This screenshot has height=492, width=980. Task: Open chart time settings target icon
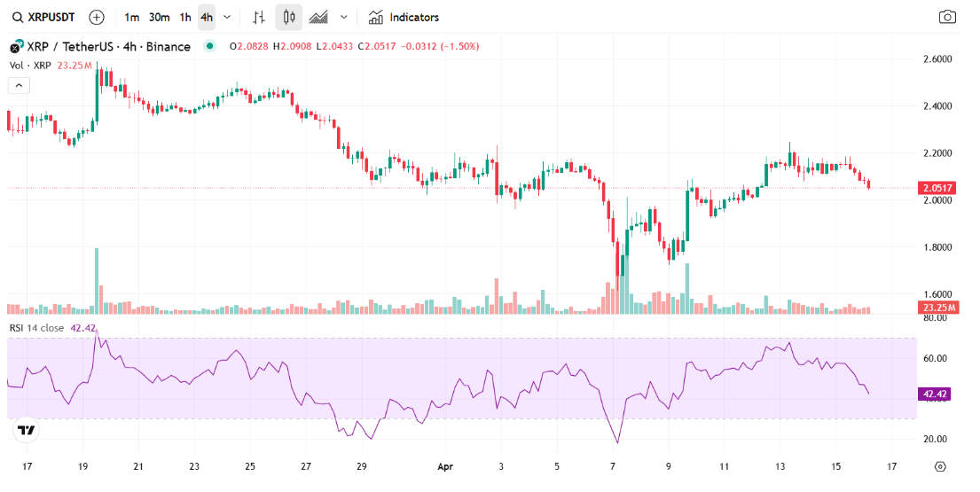point(940,466)
